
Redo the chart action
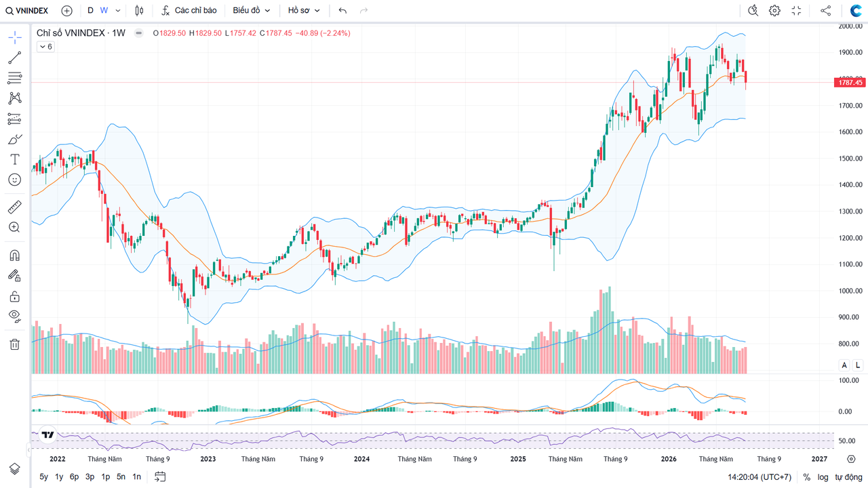[x=364, y=11]
